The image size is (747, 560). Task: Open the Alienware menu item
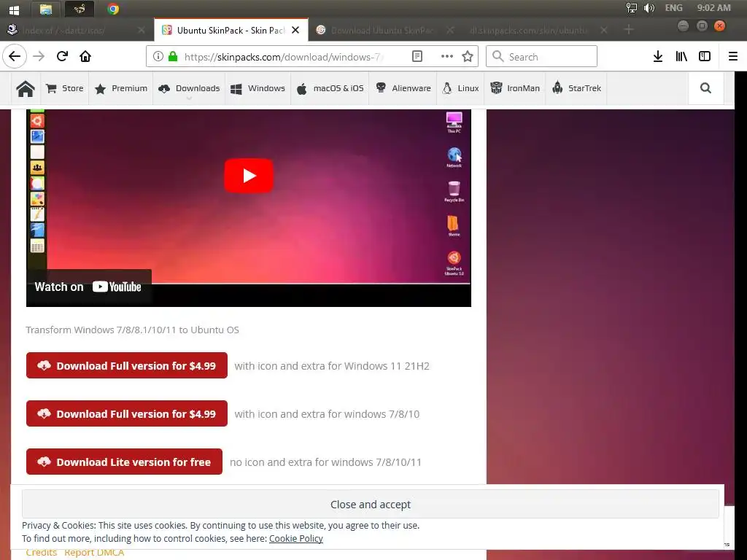point(403,88)
